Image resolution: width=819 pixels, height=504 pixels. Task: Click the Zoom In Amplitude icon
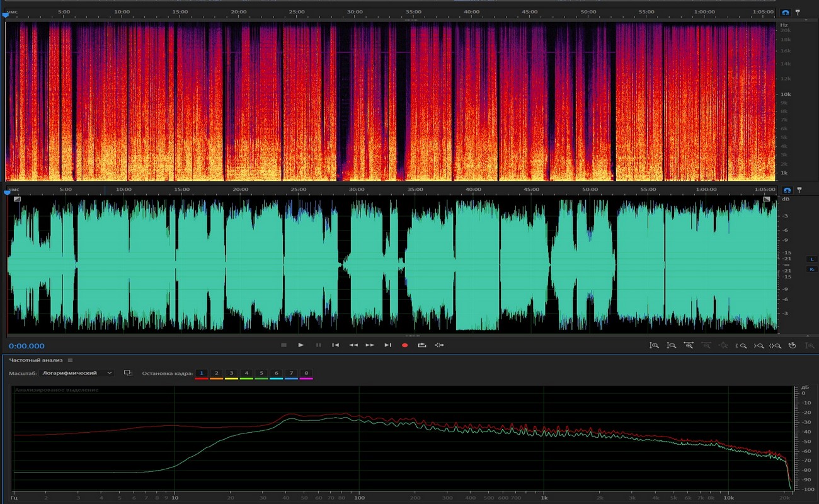pos(655,345)
